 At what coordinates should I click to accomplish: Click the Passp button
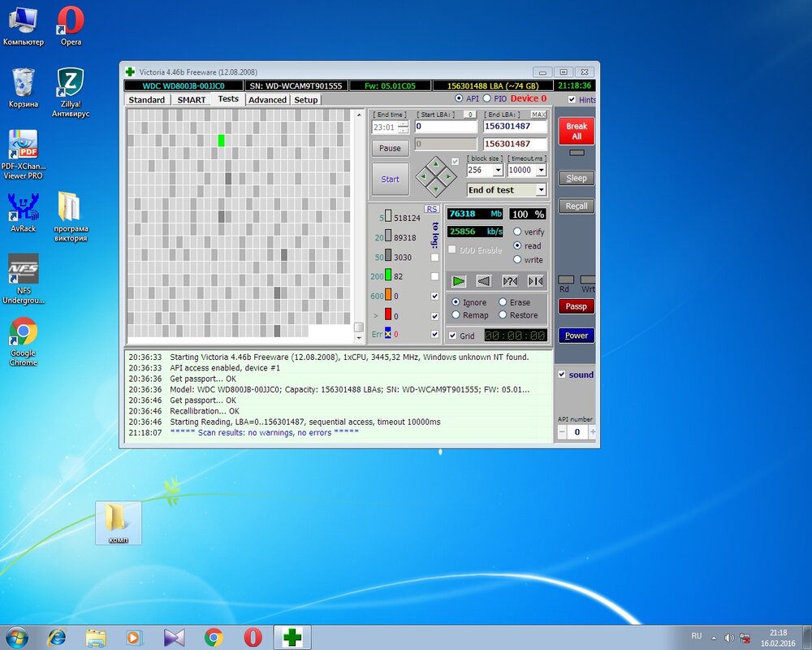tap(576, 306)
